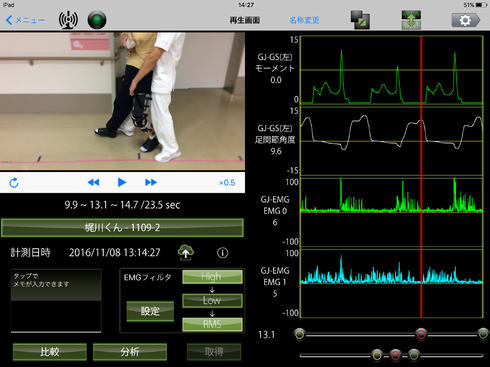Screen dimensions: 490x367
Task: Show recording info via the i icon
Action: pos(223,253)
